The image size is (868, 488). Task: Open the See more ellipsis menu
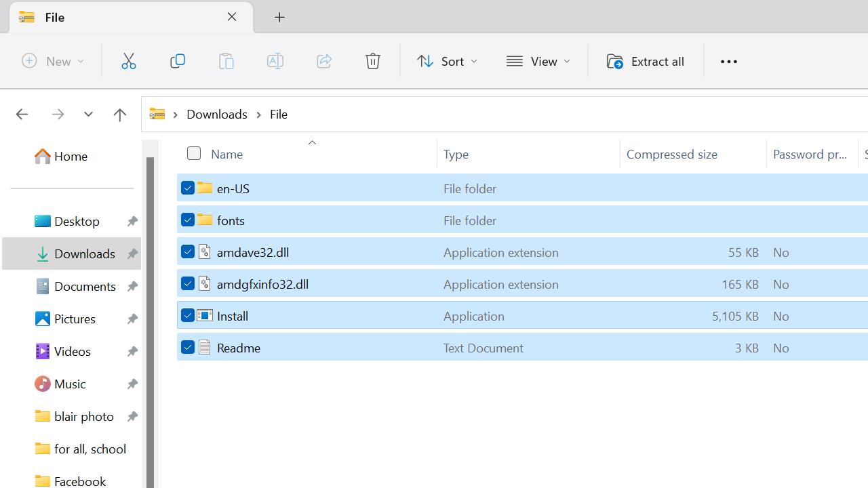[x=728, y=62]
